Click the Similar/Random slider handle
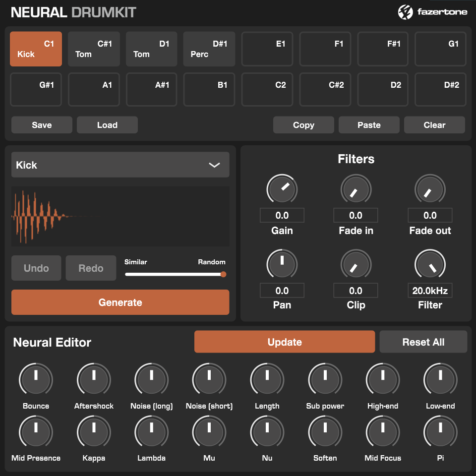Image resolution: width=476 pixels, height=476 pixels. click(x=223, y=274)
